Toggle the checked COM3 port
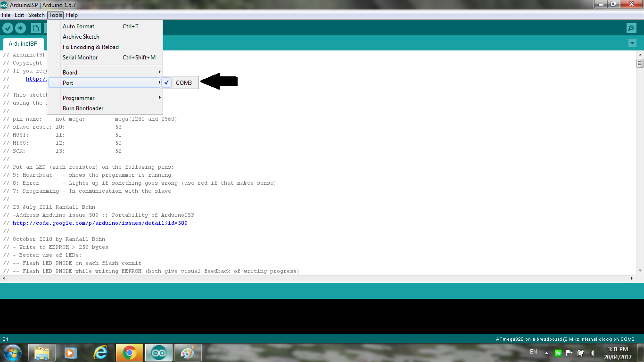The image size is (644, 362). point(179,82)
